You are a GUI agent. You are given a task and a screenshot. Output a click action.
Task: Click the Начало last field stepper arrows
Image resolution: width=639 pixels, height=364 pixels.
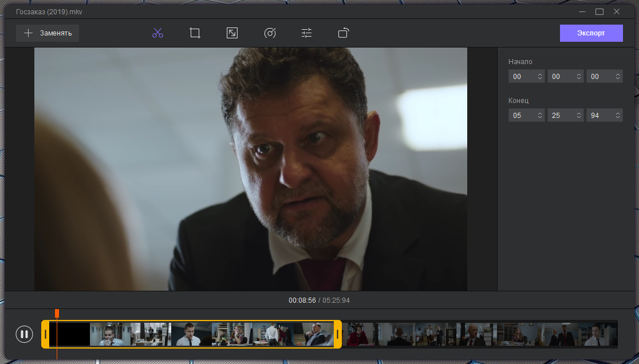pos(617,76)
